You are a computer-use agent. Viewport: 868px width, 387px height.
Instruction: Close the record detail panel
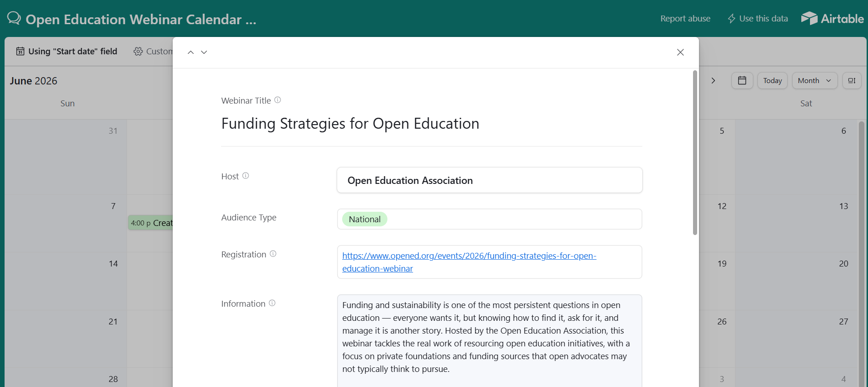click(680, 52)
